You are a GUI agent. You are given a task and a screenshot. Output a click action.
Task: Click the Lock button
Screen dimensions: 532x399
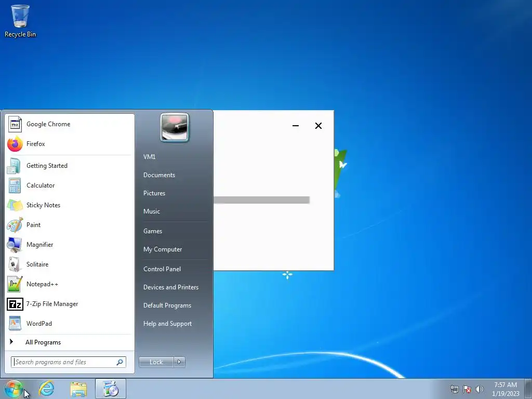tap(156, 362)
